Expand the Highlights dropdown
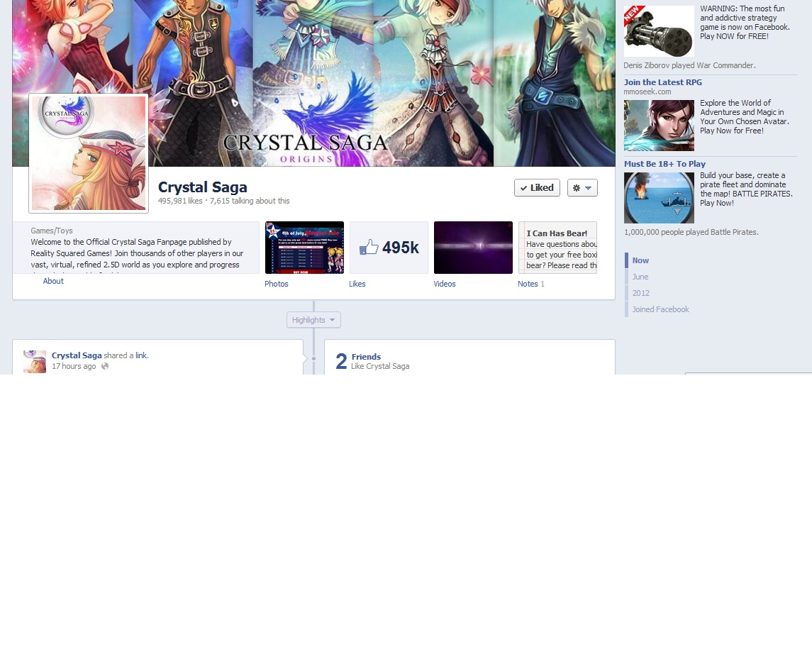The width and height of the screenshot is (812, 664). (x=313, y=320)
